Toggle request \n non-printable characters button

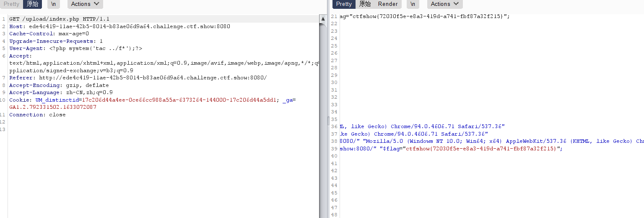53,4
